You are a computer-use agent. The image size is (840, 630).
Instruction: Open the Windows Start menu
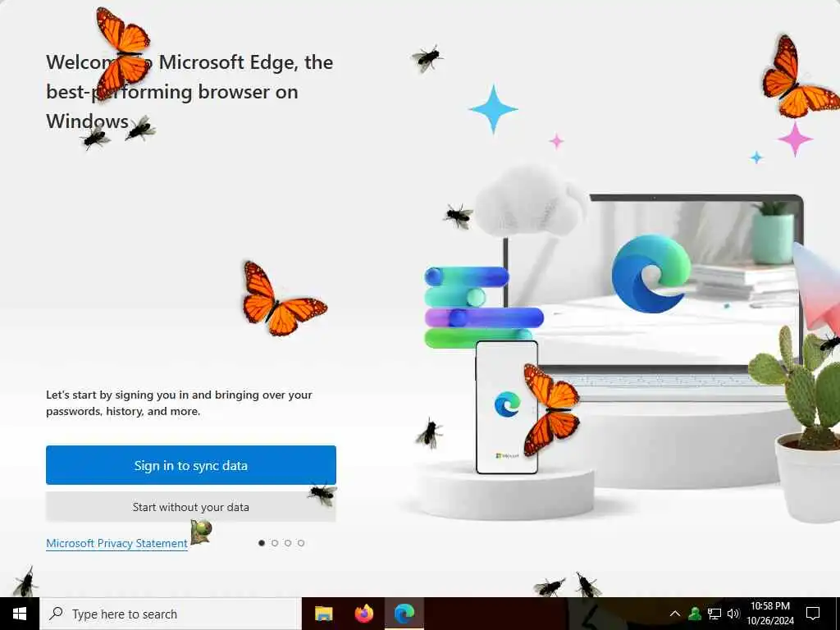tap(20, 614)
